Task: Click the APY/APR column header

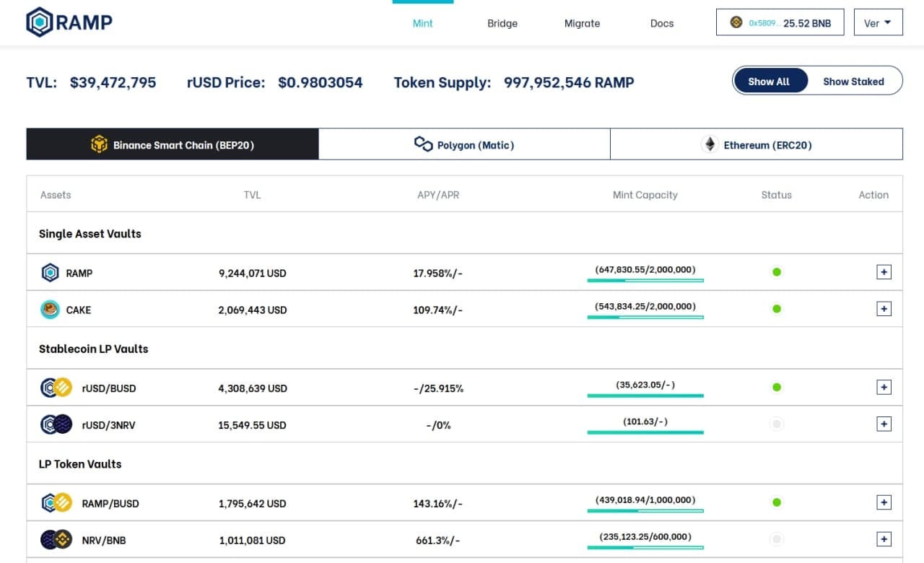Action: pos(438,195)
